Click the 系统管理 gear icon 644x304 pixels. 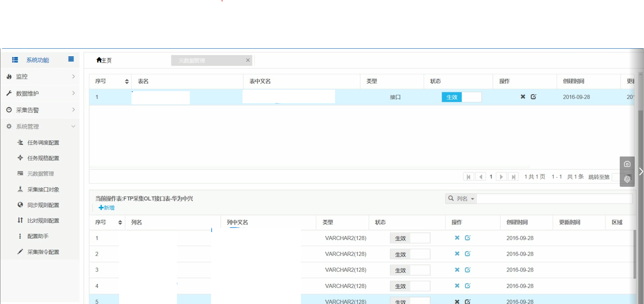pos(9,127)
